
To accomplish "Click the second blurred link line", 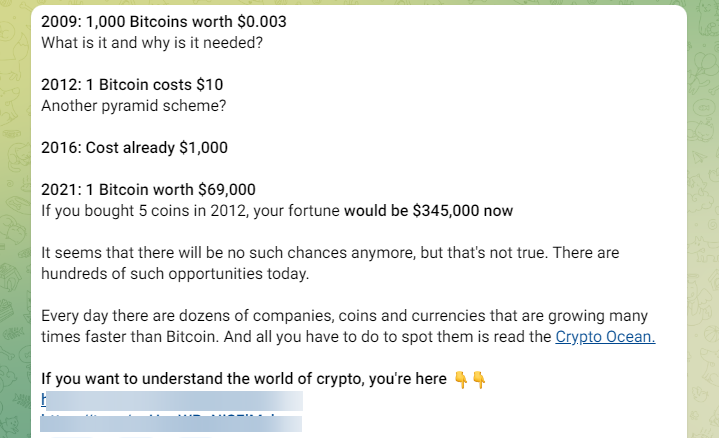I will pos(170,422).
